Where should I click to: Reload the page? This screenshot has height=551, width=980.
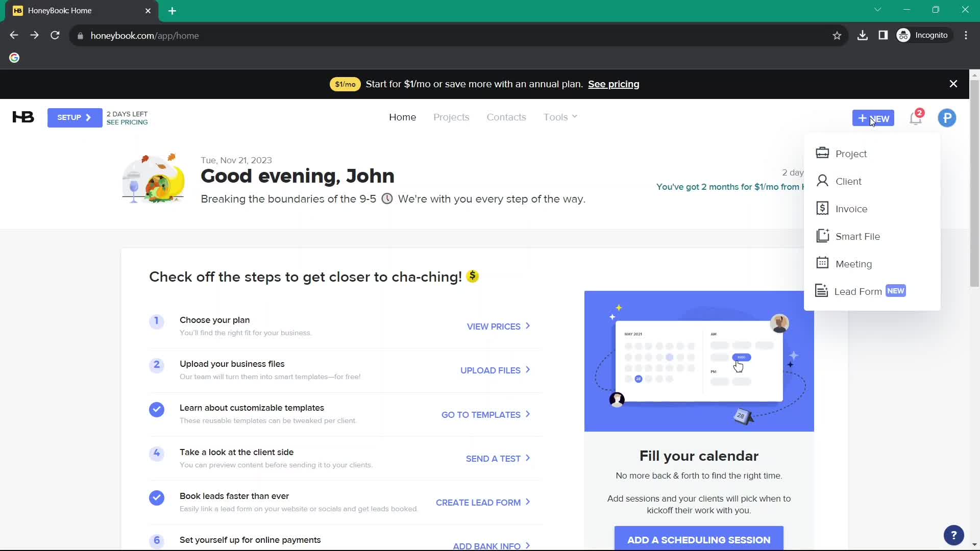click(x=55, y=35)
